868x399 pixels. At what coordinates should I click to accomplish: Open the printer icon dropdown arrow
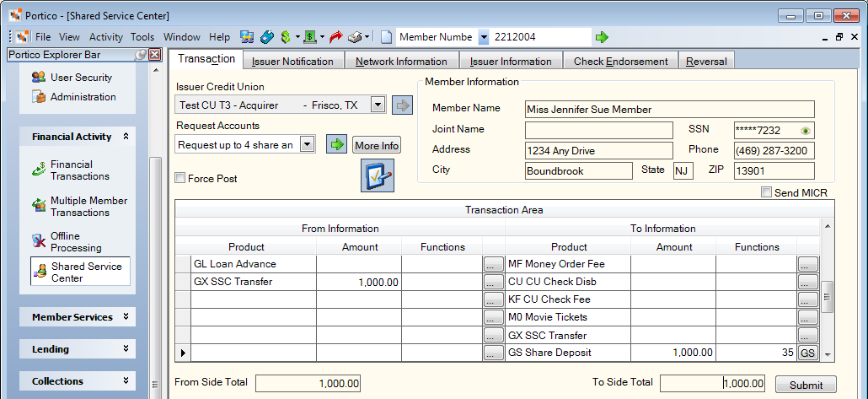[367, 37]
